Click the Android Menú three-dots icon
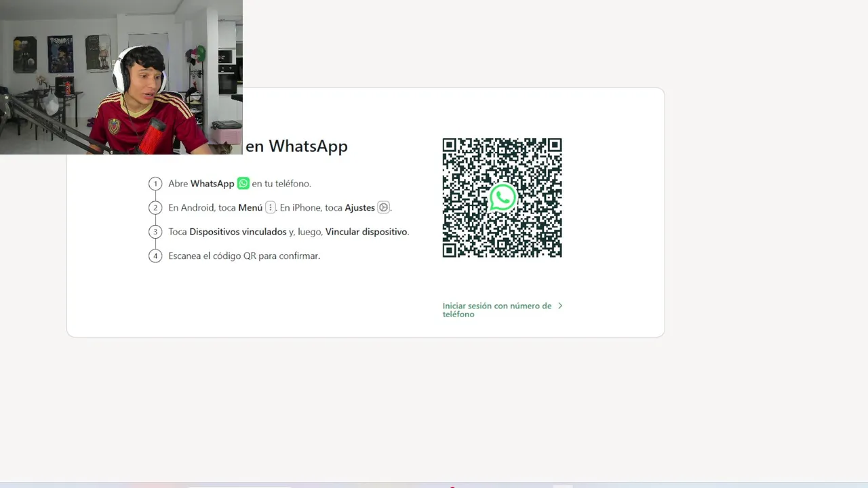 (271, 207)
